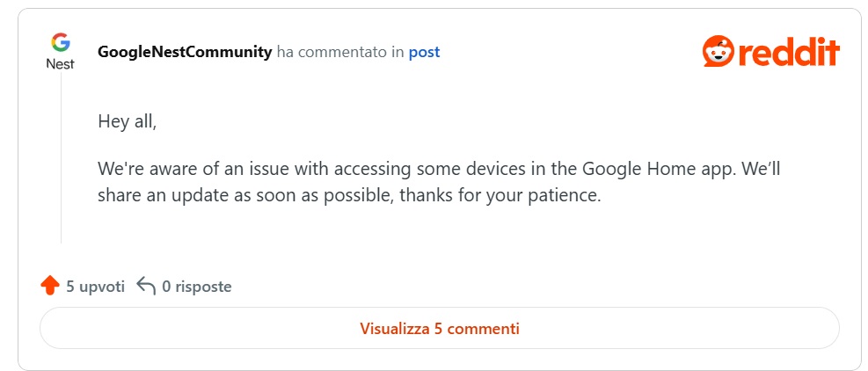This screenshot has height=371, width=868.
Task: Click the number 5 beside the upvote arrow
Action: (x=70, y=287)
